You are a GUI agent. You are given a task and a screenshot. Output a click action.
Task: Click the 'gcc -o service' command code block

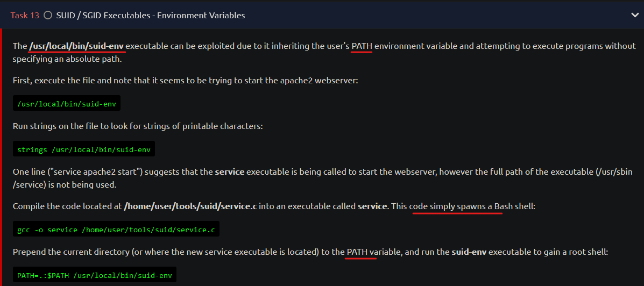click(116, 230)
